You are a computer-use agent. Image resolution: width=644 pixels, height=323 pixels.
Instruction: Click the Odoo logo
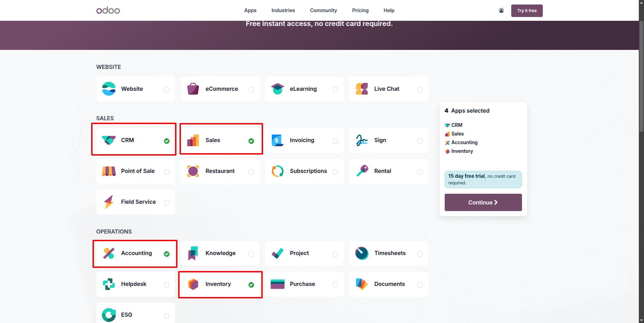[108, 10]
